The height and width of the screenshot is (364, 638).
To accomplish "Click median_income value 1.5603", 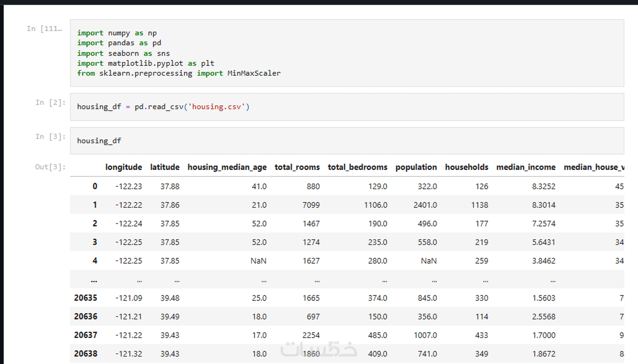I will tap(544, 298).
